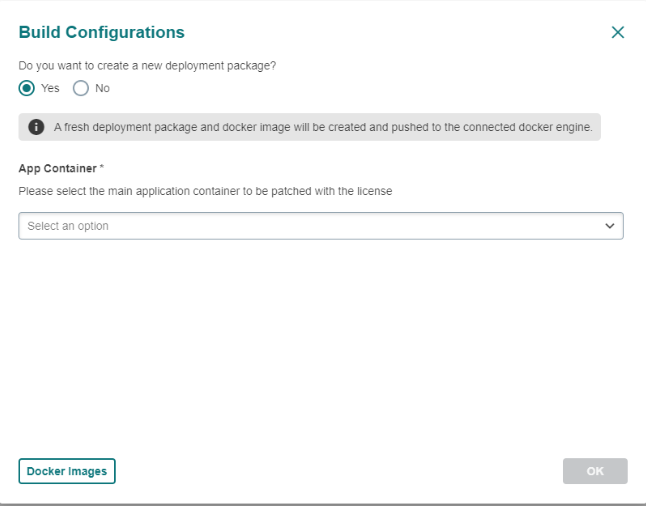Click the "Select an option" placeholder text
This screenshot has width=646, height=506.
68,226
